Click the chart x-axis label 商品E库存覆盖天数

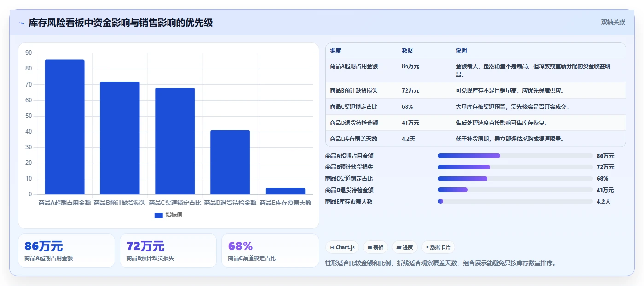pyautogui.click(x=285, y=203)
